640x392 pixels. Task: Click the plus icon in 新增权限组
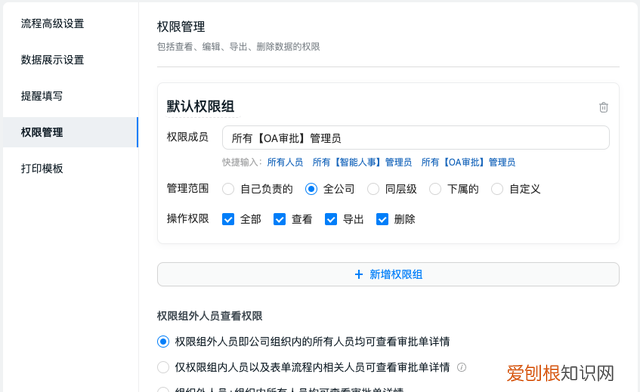(x=358, y=274)
